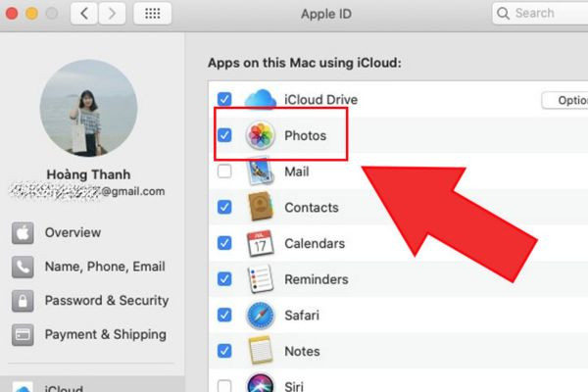The height and width of the screenshot is (392, 588).
Task: Click the Contacts label text
Action: click(x=312, y=208)
